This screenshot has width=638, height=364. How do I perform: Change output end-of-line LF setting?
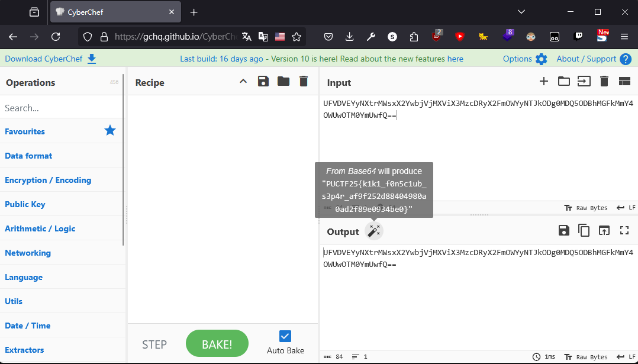(x=626, y=357)
